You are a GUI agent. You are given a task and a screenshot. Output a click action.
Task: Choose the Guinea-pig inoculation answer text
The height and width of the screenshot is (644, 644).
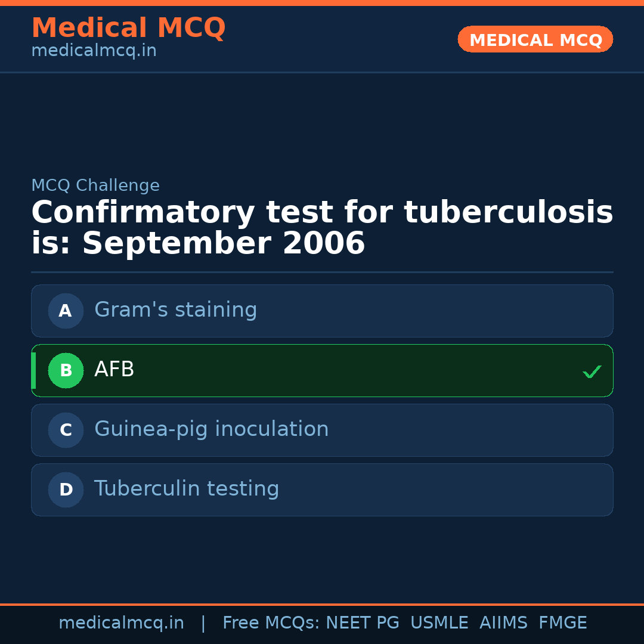211,429
